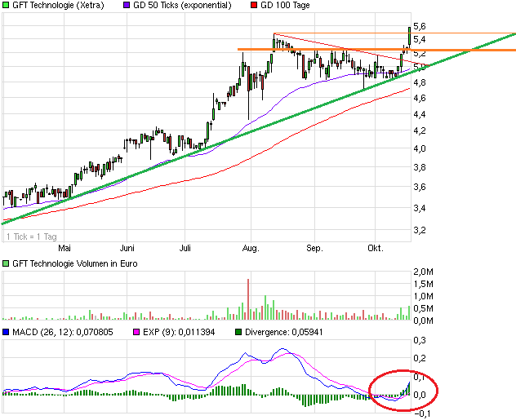Click the 'Sep.' month axis label

coord(314,248)
